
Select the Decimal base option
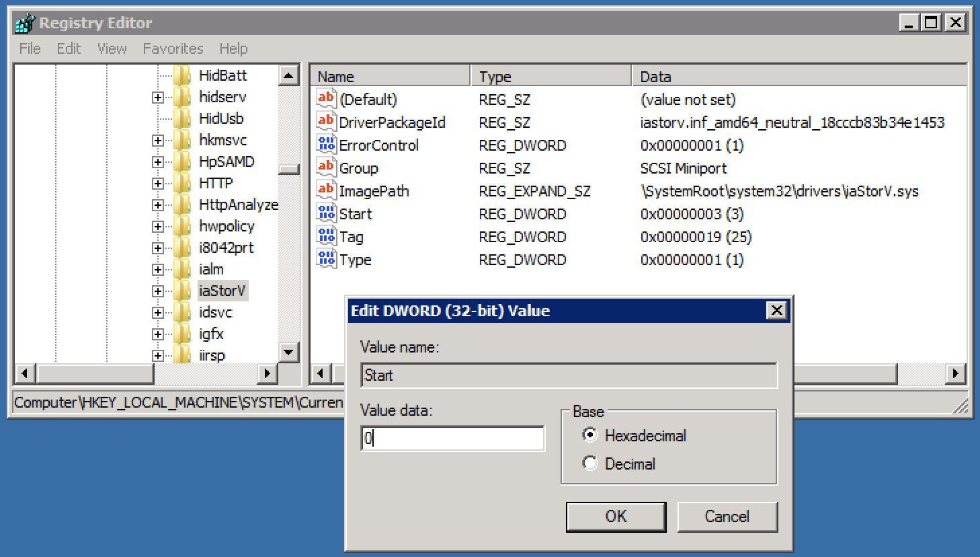pyautogui.click(x=589, y=463)
